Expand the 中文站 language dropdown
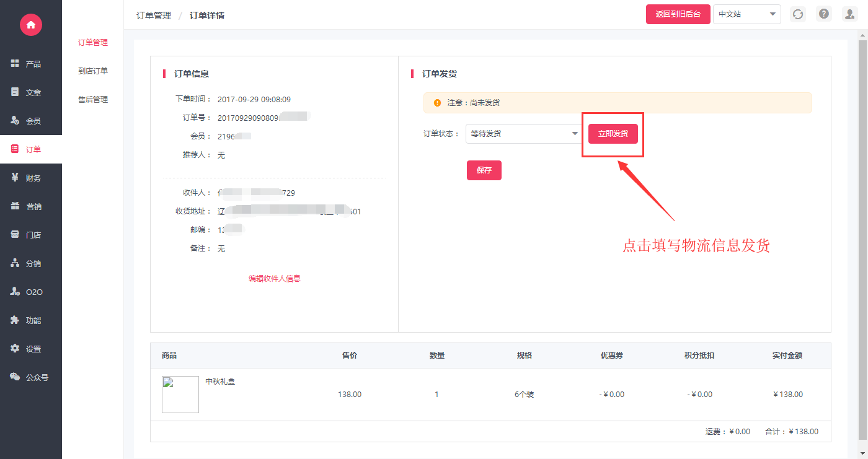 [746, 14]
